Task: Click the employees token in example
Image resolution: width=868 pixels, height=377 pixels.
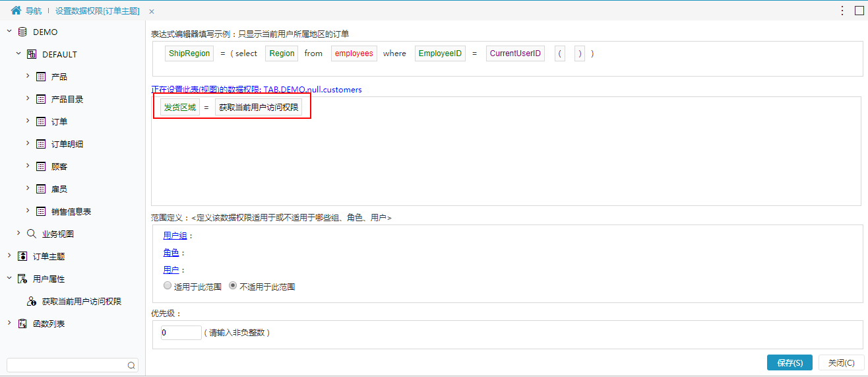Action: click(354, 53)
